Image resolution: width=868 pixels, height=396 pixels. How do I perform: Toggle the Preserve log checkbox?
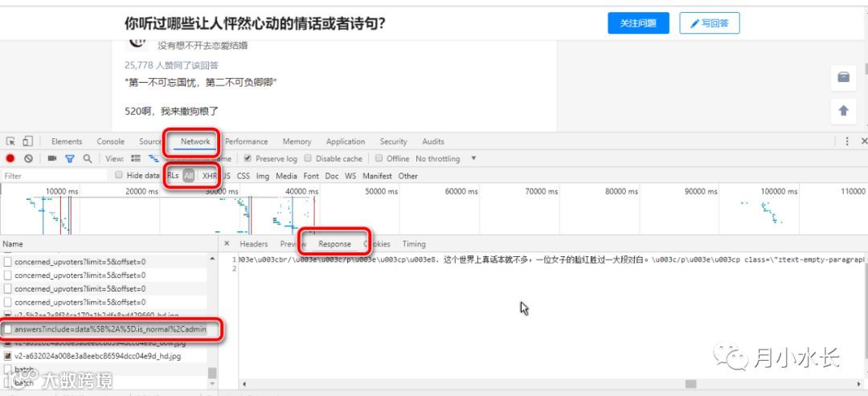pyautogui.click(x=248, y=158)
